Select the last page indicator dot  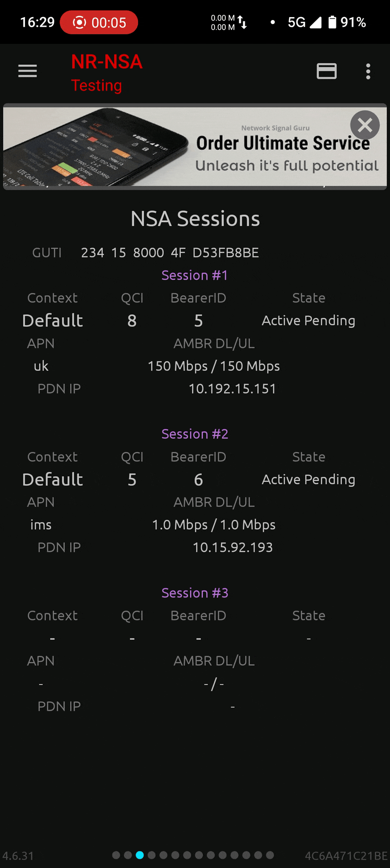[x=270, y=855]
